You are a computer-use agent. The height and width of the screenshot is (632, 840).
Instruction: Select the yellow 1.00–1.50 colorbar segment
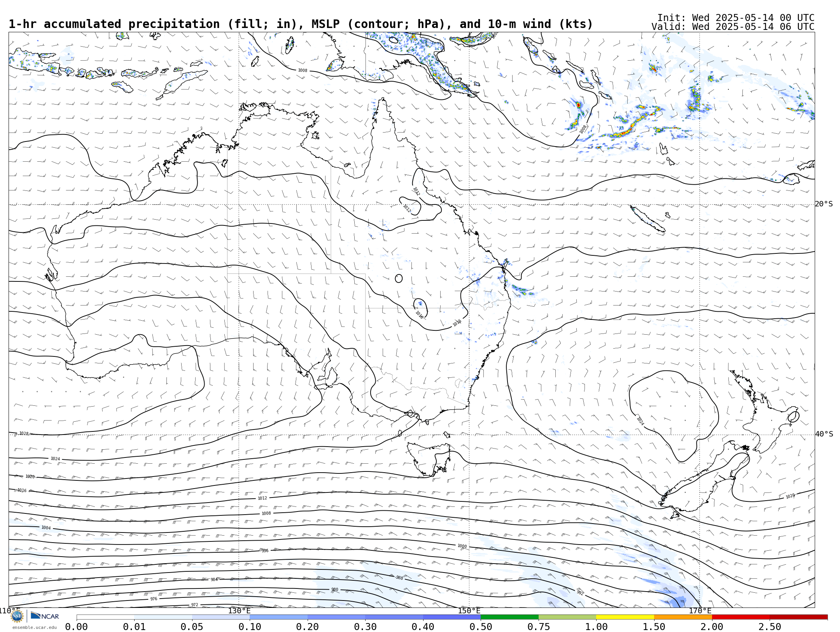pos(625,617)
